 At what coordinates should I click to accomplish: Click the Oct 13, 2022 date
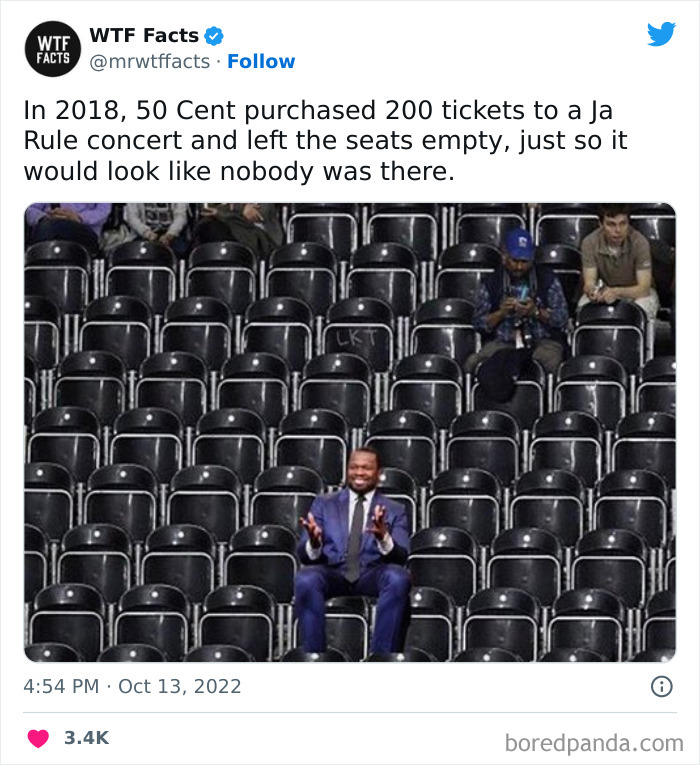click(180, 687)
